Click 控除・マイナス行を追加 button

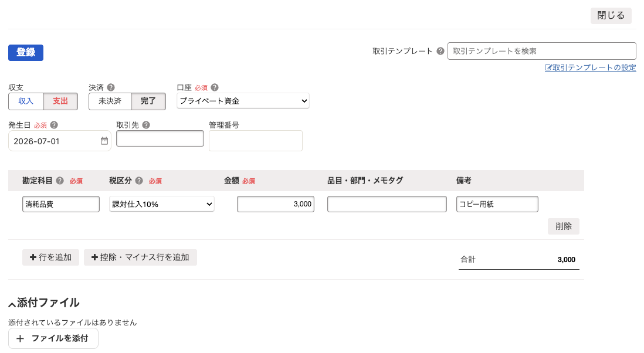pyautogui.click(x=140, y=257)
